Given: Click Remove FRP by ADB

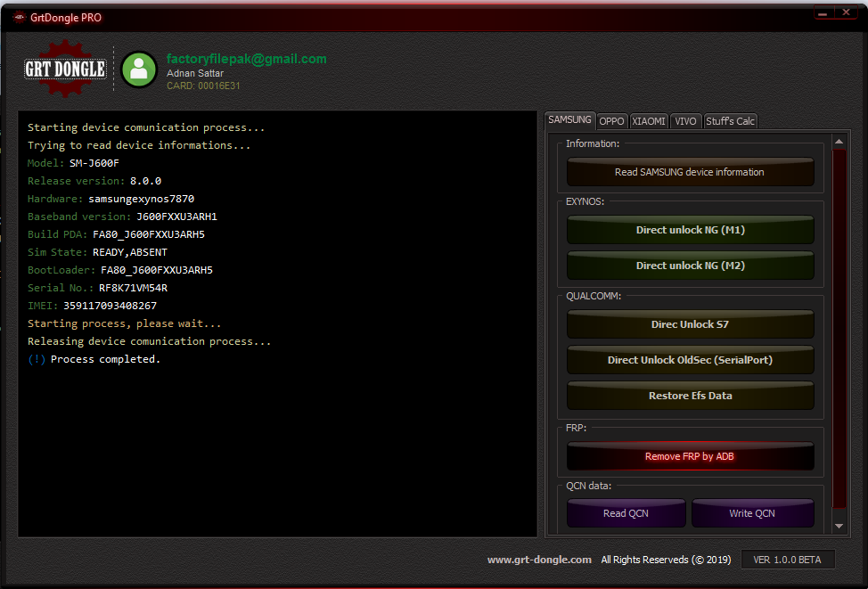Looking at the screenshot, I should (x=690, y=456).
